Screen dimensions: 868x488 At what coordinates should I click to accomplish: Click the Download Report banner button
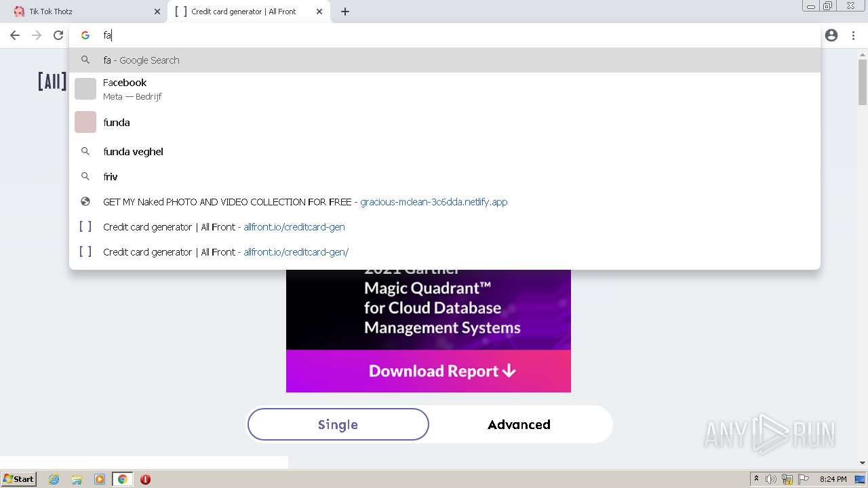429,371
